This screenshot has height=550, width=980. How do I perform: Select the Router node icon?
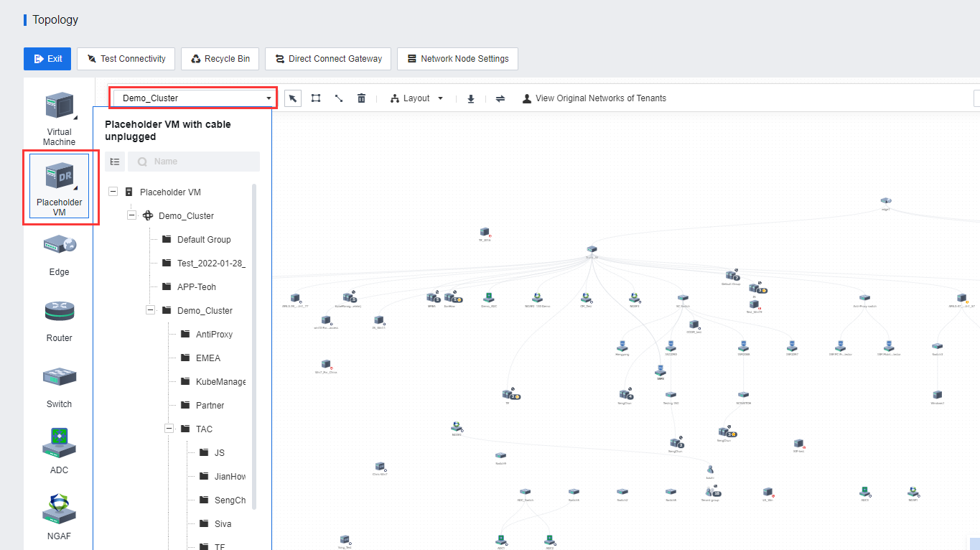60,320
